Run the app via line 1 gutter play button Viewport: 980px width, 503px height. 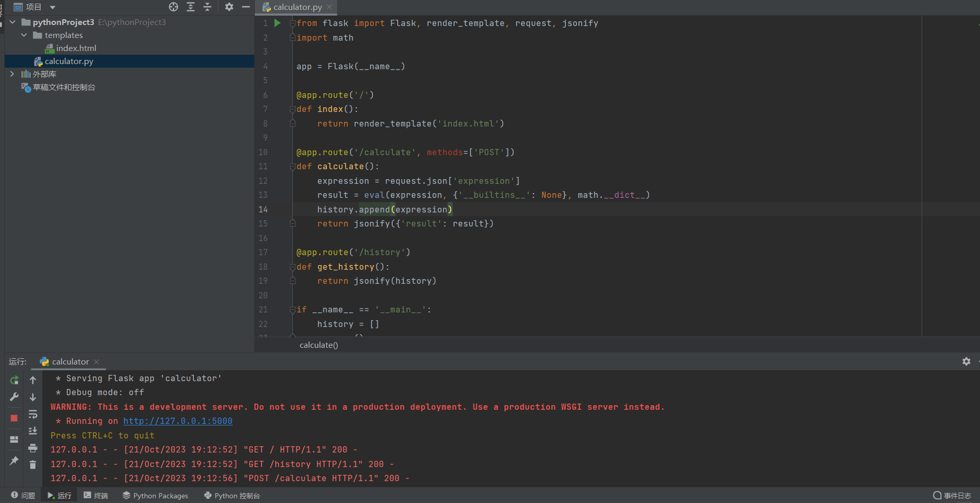point(278,23)
